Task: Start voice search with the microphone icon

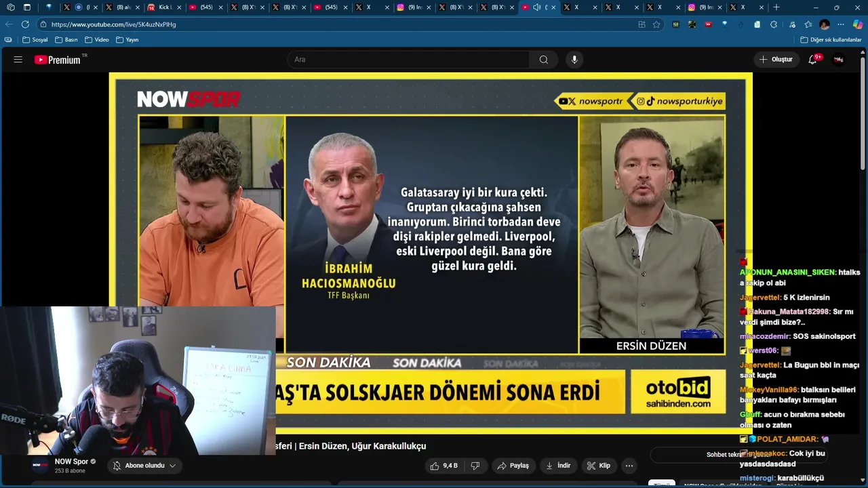Action: coord(574,60)
